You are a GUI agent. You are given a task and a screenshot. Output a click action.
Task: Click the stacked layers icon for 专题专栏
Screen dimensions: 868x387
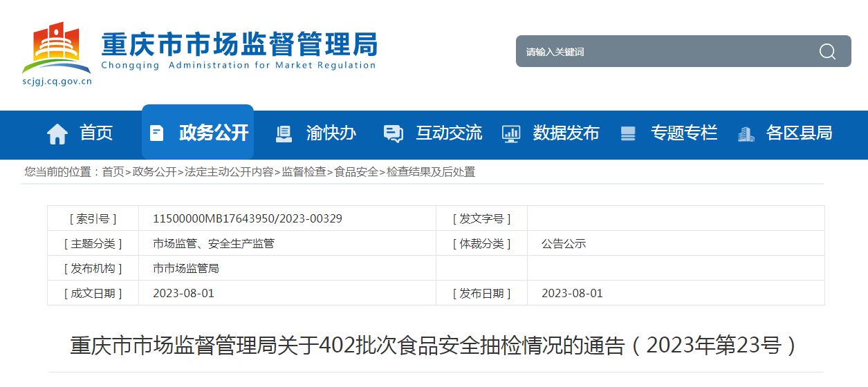(628, 133)
